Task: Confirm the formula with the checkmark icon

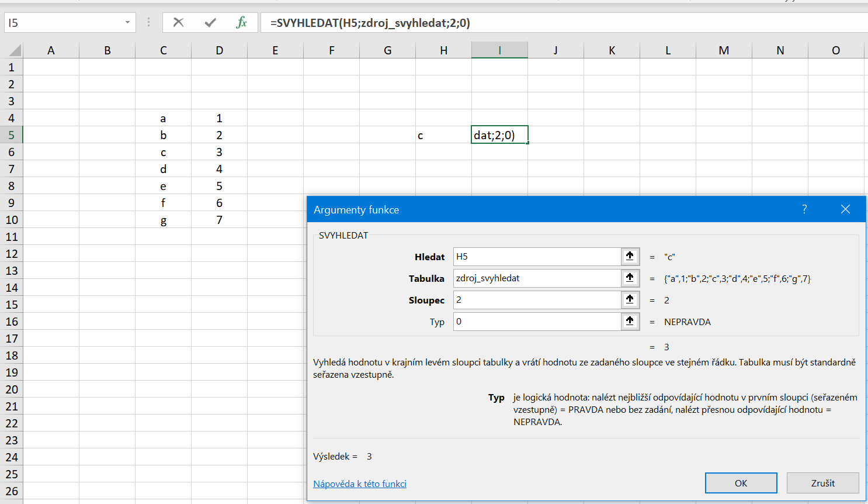Action: click(210, 23)
